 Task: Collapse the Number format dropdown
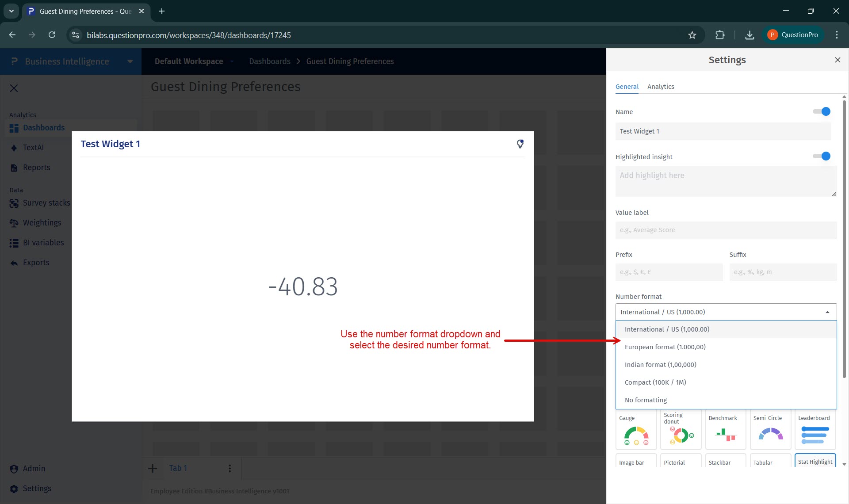point(827,312)
